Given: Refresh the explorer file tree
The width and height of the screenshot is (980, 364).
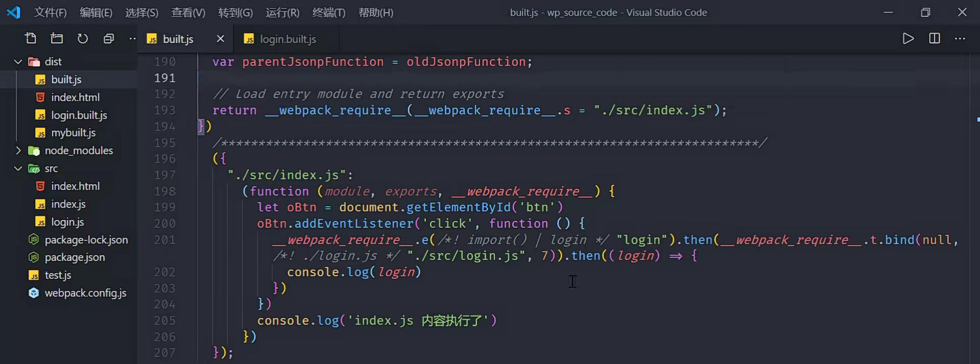Looking at the screenshot, I should click(83, 38).
